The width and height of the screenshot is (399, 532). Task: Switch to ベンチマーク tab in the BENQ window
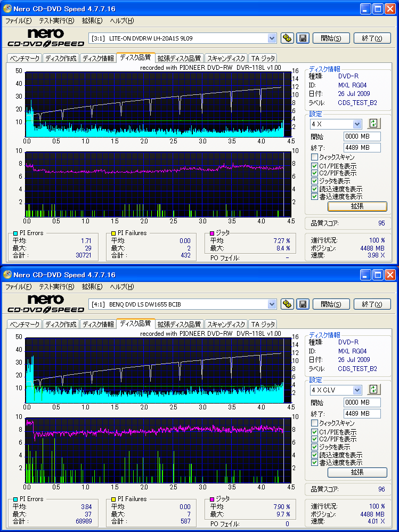click(25, 324)
